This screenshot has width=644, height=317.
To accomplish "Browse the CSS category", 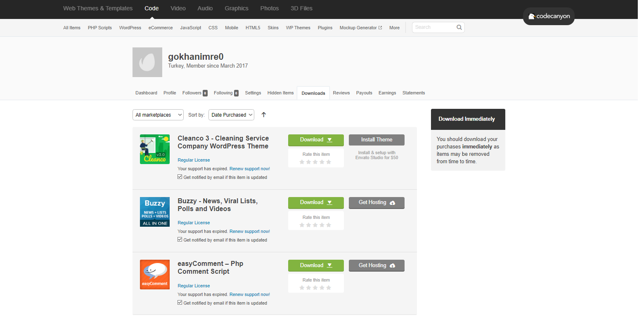I will pyautogui.click(x=213, y=28).
